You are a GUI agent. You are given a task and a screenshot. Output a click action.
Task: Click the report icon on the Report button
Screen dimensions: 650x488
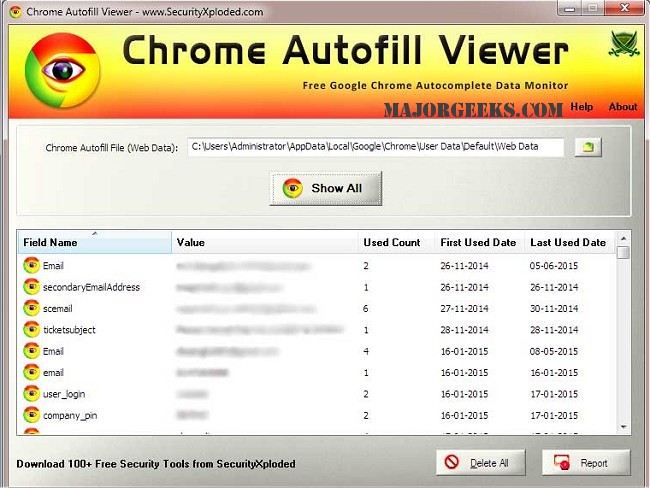coord(562,462)
